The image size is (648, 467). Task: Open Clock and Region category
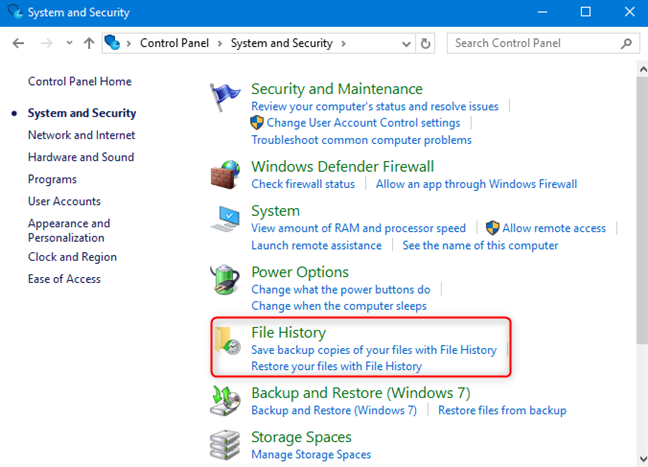[x=72, y=257]
